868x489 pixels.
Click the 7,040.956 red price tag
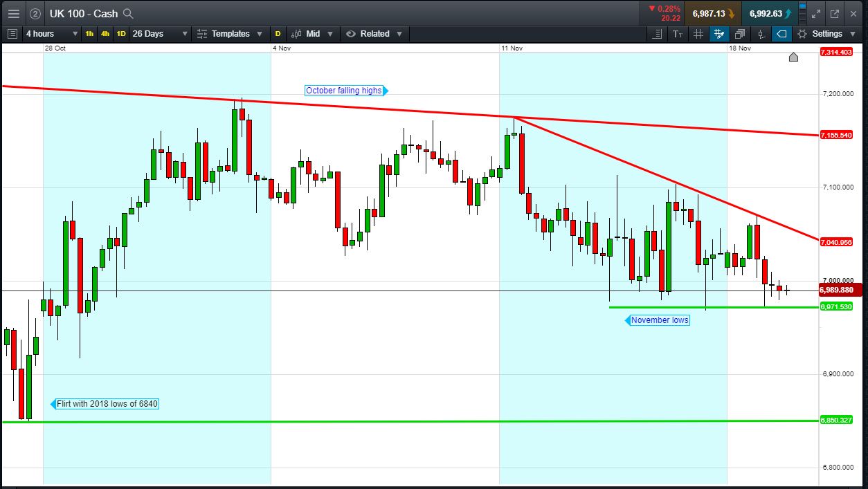point(835,241)
